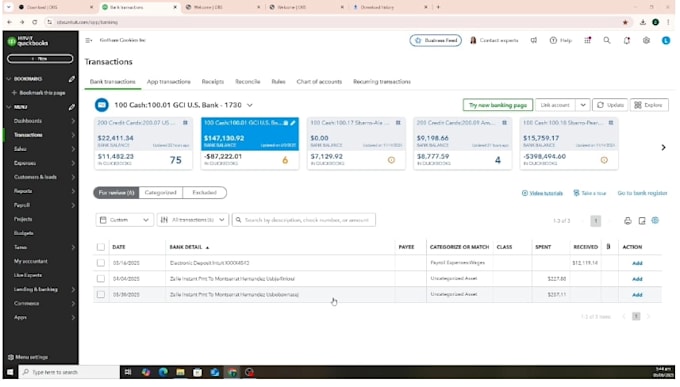The height and width of the screenshot is (387, 680).
Task: Click the Update button
Action: pos(610,105)
